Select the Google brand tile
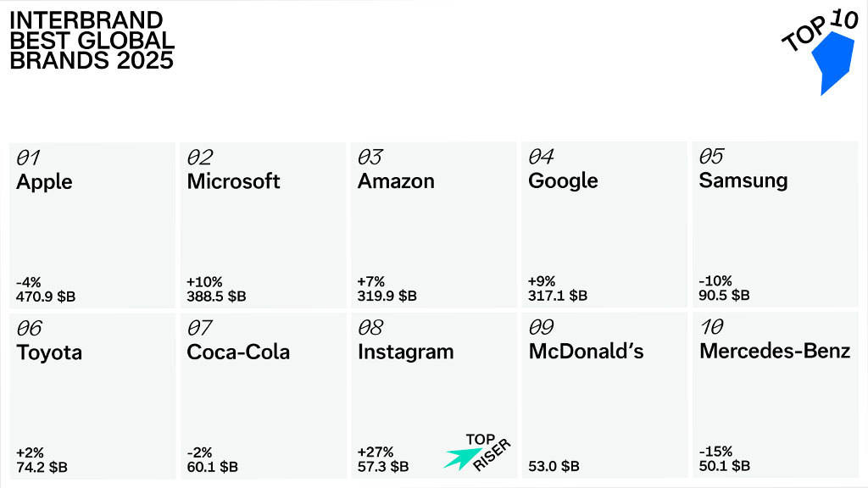This screenshot has height=488, width=868. pos(604,225)
